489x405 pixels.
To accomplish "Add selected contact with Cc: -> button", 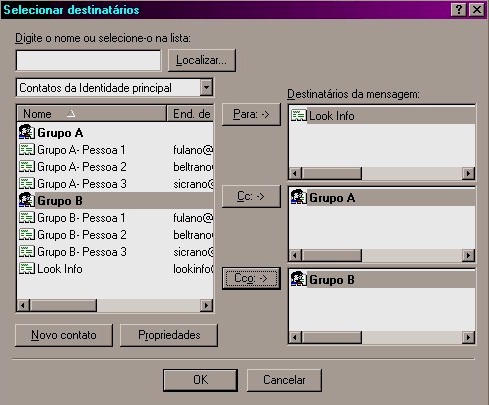I will (251, 196).
